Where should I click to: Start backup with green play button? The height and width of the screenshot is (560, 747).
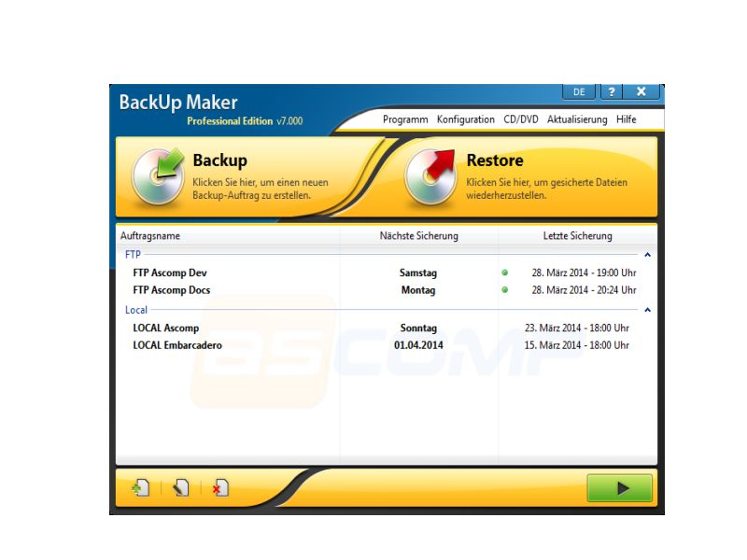click(619, 487)
